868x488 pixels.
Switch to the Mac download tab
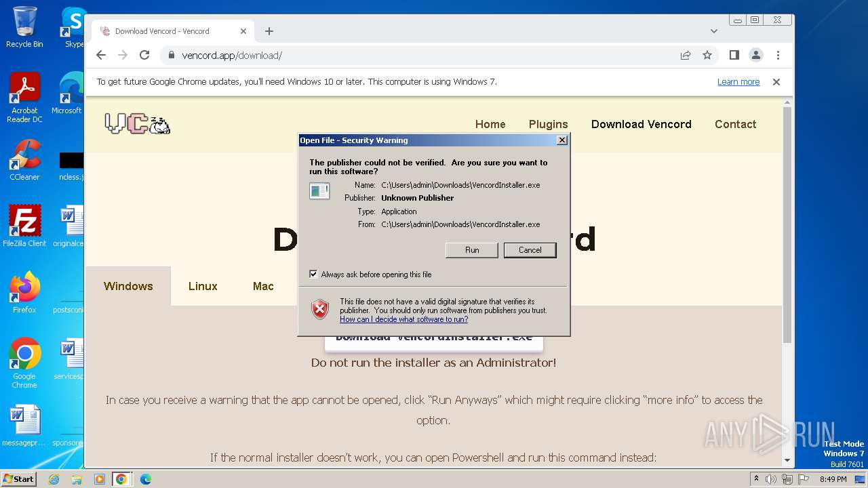click(263, 286)
